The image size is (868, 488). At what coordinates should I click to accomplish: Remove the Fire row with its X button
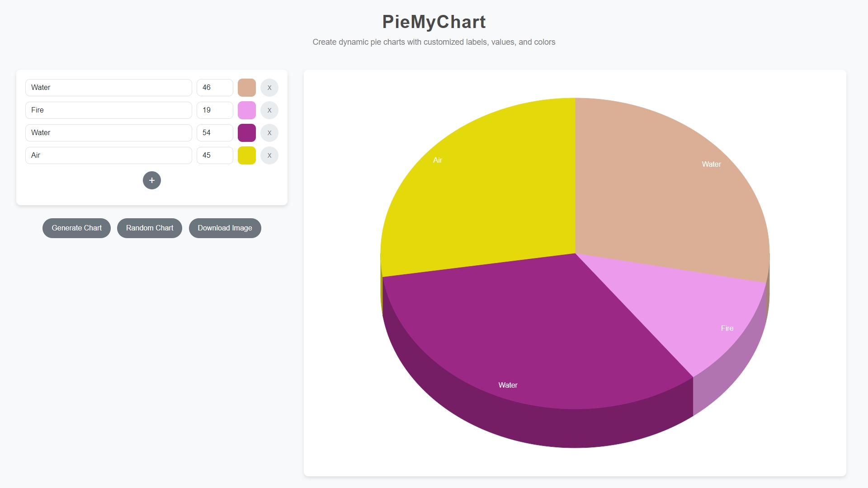[x=269, y=110]
